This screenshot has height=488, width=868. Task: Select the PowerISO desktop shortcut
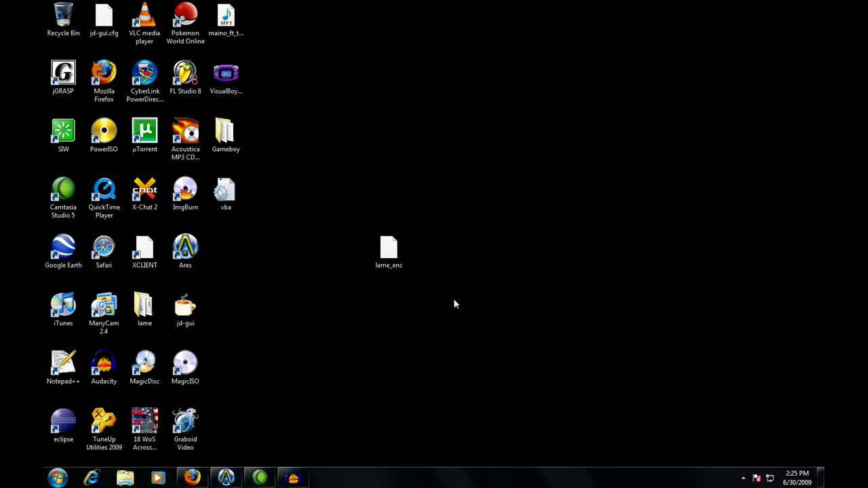[104, 136]
